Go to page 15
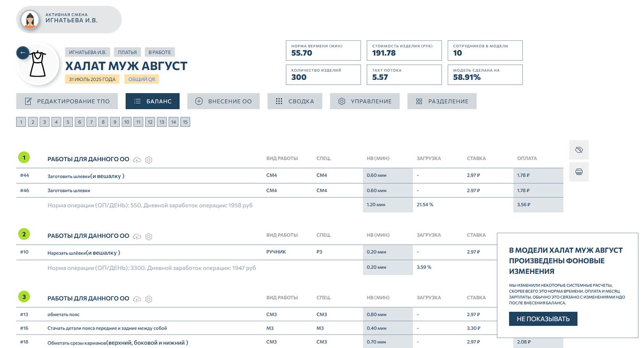The image size is (644, 348). click(185, 122)
